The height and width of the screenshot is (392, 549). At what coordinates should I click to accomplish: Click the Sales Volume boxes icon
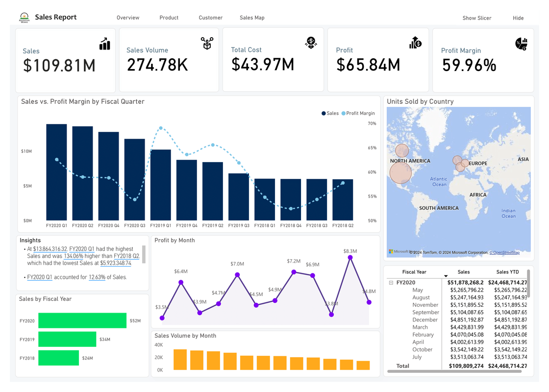coord(207,44)
